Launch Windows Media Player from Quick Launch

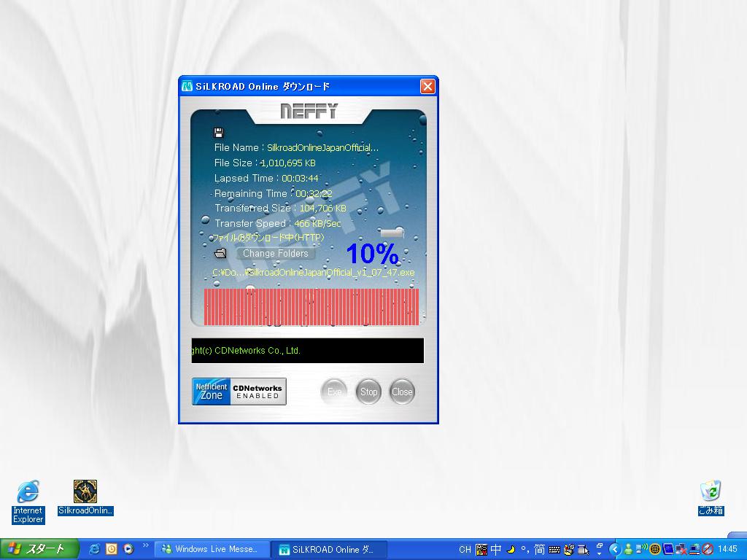128,549
